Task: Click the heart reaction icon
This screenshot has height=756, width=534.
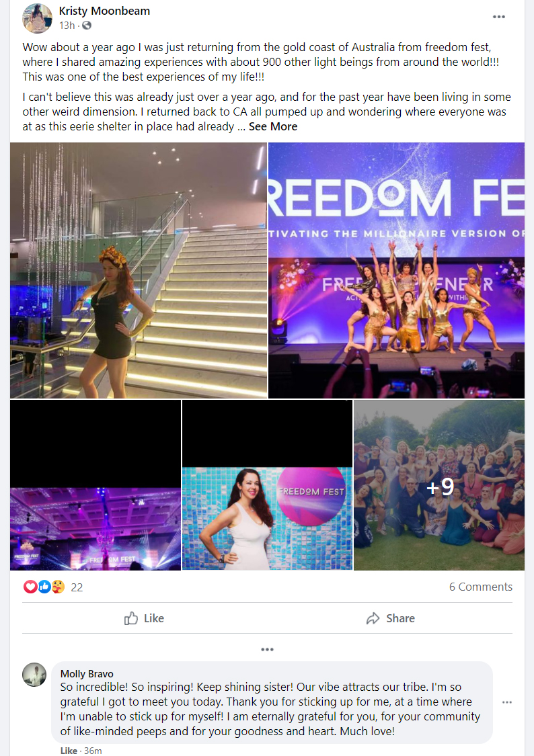Action: [x=30, y=587]
